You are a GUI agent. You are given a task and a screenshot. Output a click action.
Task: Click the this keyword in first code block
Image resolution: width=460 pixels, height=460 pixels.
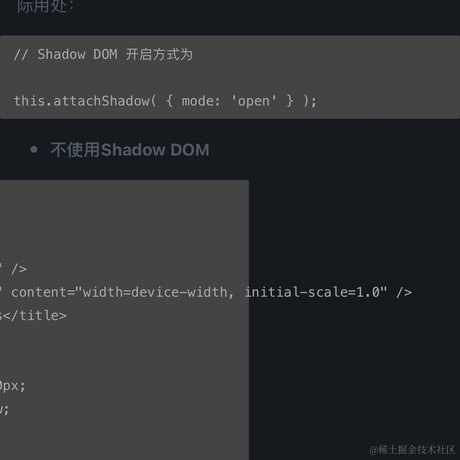pyautogui.click(x=29, y=101)
